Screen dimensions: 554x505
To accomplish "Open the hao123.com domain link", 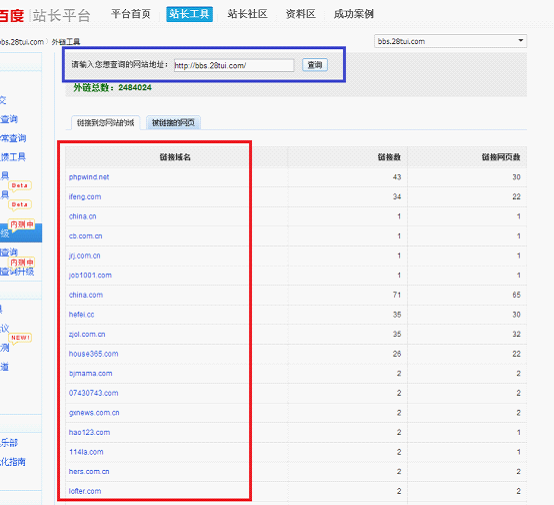I will click(89, 432).
